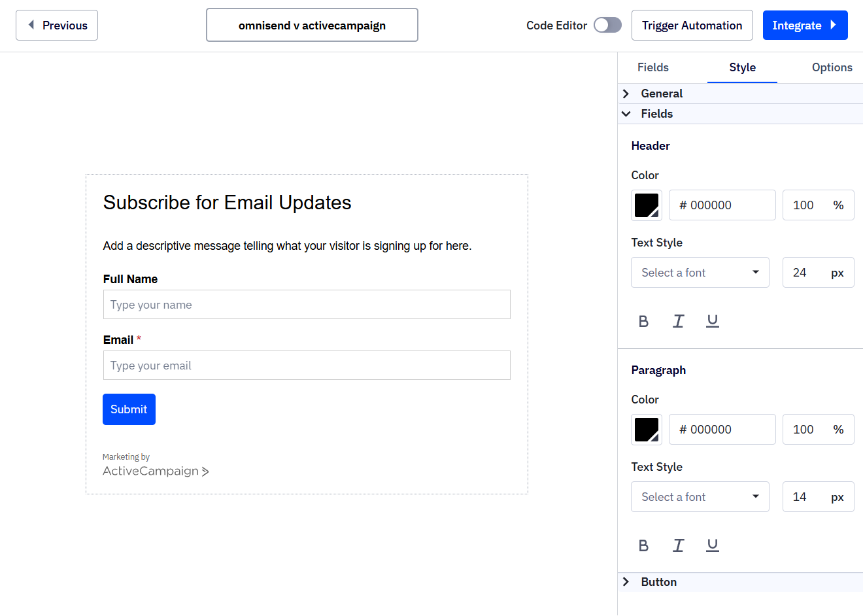Open the Options tab
This screenshot has height=616, width=863.
click(x=832, y=67)
